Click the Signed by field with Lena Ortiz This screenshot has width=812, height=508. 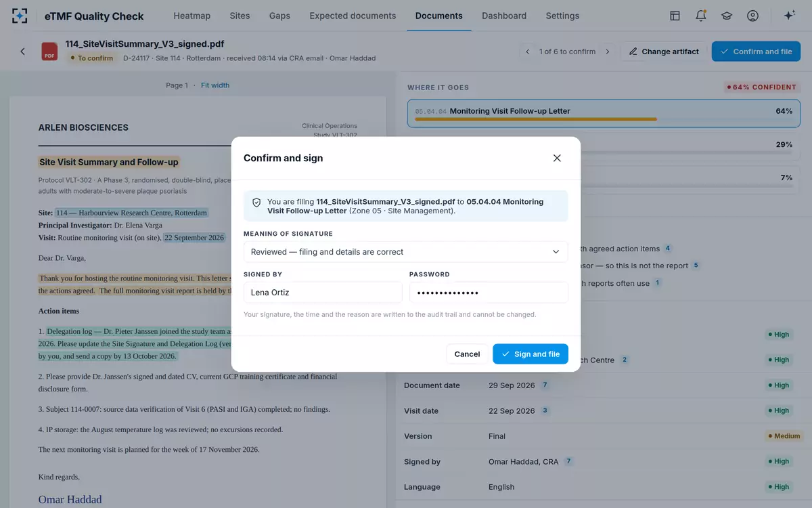pyautogui.click(x=323, y=293)
